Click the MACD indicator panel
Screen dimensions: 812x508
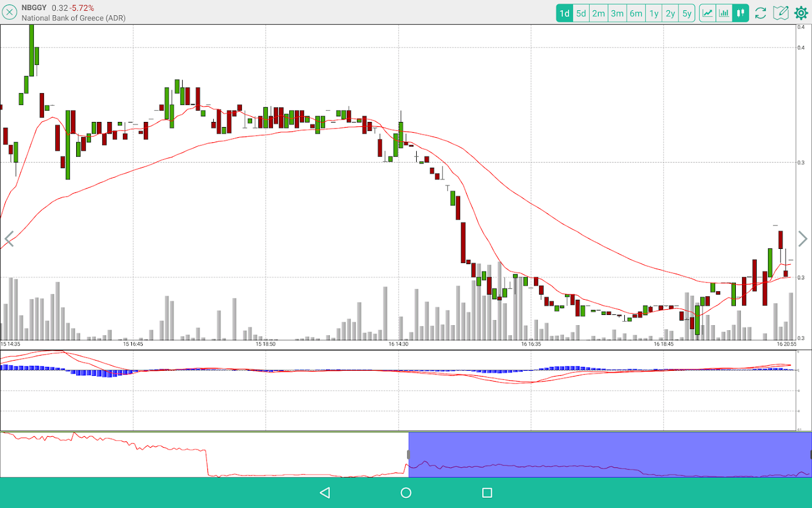click(398, 390)
